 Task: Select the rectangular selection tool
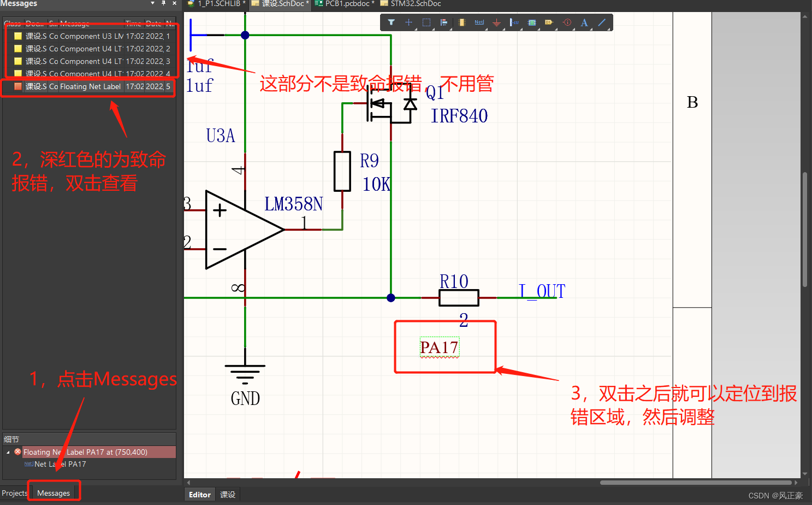pos(426,22)
